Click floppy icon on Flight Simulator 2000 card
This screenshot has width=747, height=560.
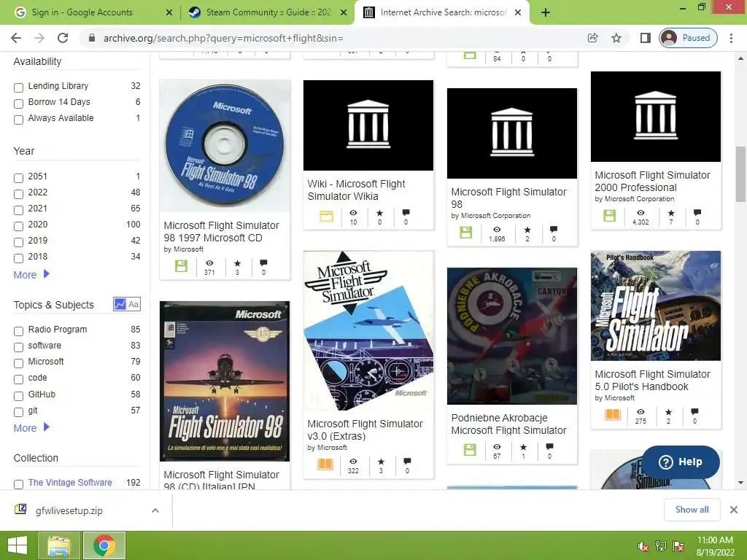[x=609, y=216]
